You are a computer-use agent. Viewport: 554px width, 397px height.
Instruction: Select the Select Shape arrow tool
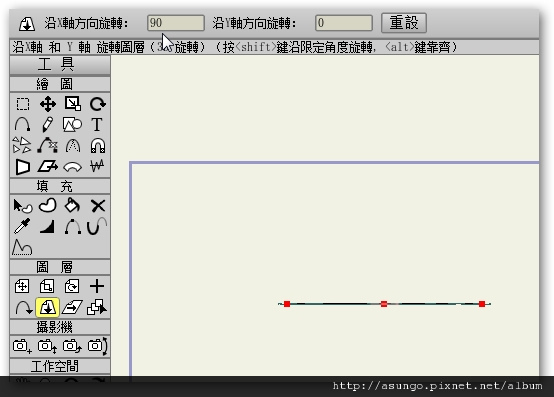click(x=23, y=206)
